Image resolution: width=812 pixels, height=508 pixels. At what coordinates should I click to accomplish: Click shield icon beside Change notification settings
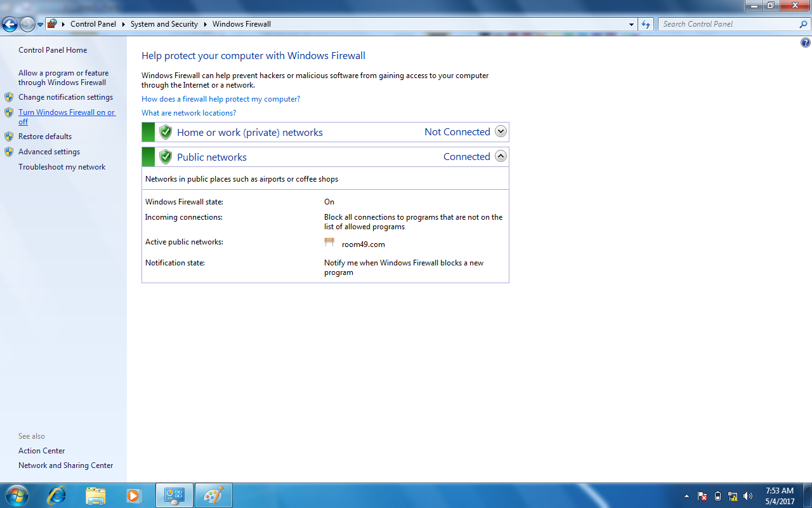[x=9, y=97]
